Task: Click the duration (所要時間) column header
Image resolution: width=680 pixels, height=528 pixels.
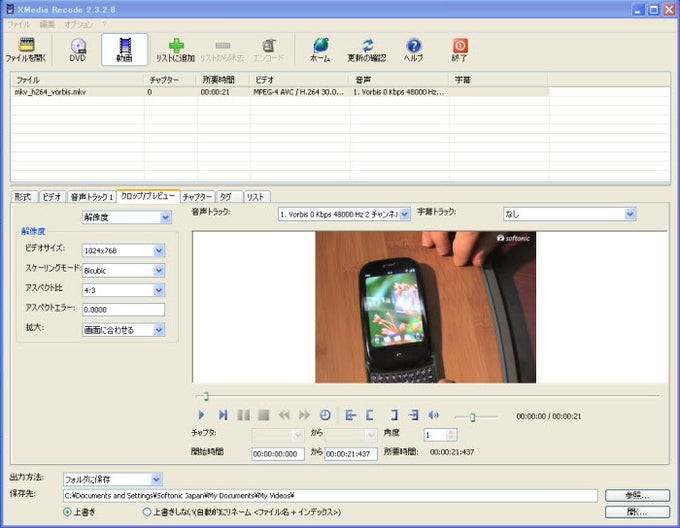Action: tap(223, 80)
